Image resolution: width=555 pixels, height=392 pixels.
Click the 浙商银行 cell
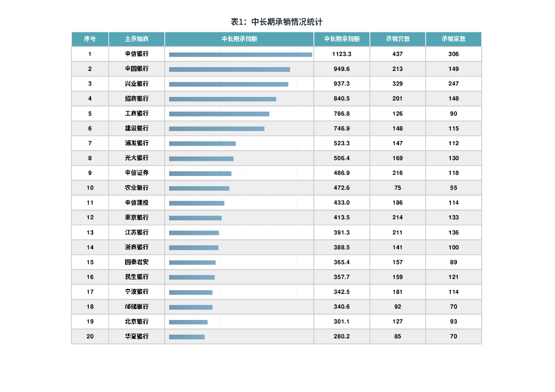coord(137,247)
